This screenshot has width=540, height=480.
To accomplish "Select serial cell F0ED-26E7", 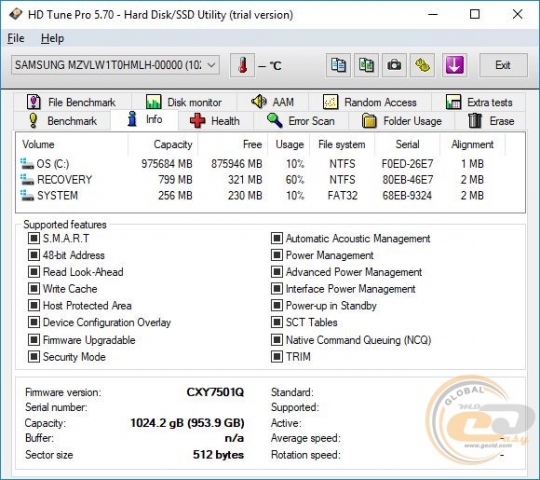I will (x=407, y=164).
